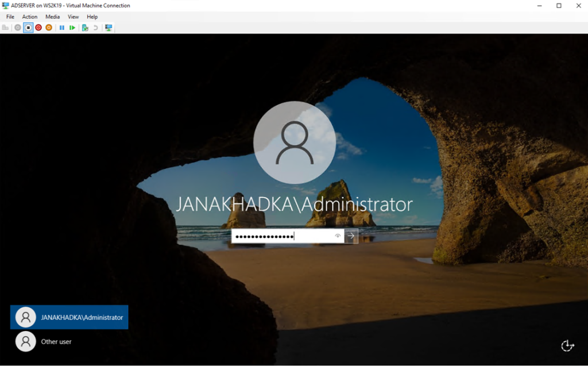Click the large user avatar picture

pyautogui.click(x=295, y=142)
